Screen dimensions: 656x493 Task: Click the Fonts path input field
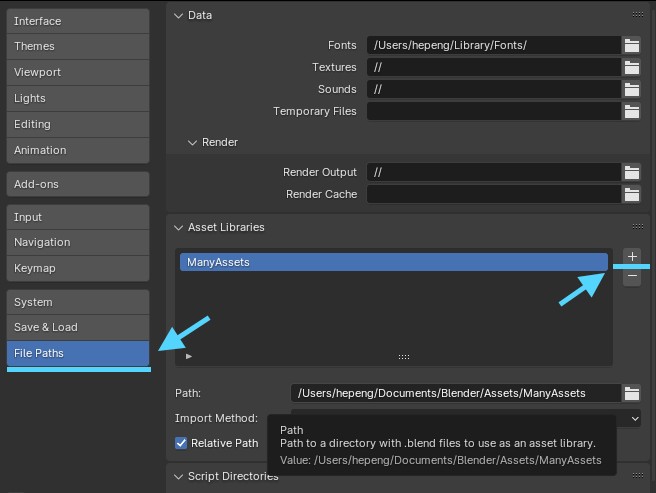pyautogui.click(x=494, y=45)
